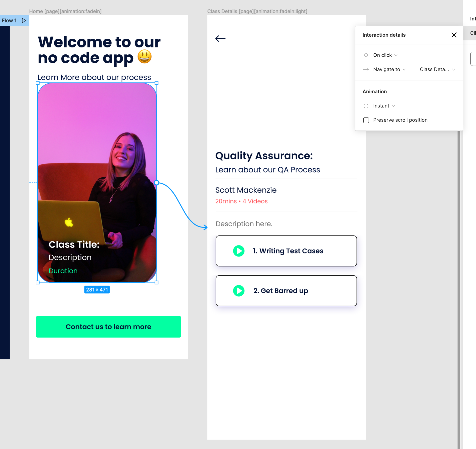This screenshot has height=449, width=476.
Task: Open the Navigate to action dropdown
Action: coord(390,69)
